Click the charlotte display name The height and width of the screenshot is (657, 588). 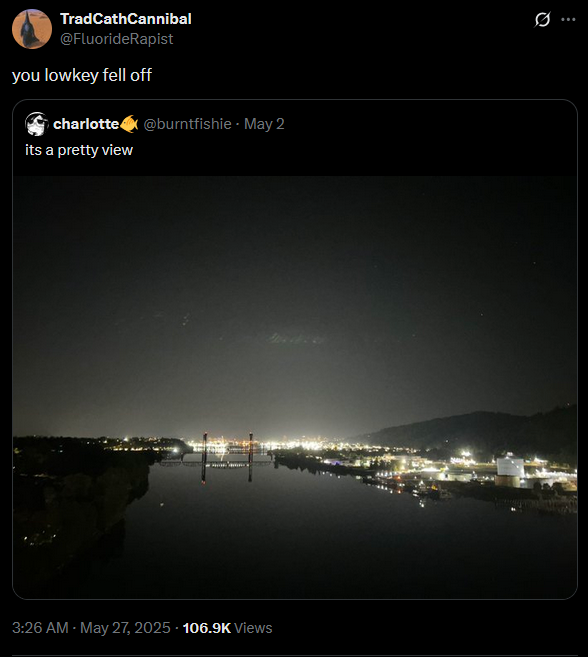point(86,124)
